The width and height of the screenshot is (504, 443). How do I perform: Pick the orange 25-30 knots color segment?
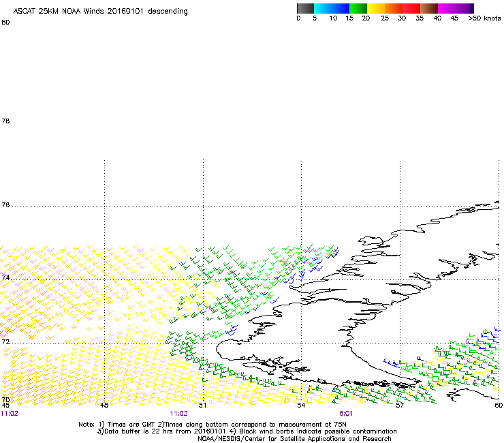394,8
